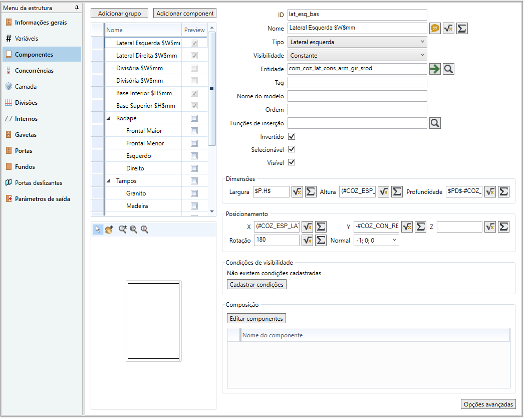Click zoom in tool in preview toolbar
The image size is (527, 420).
(x=122, y=230)
